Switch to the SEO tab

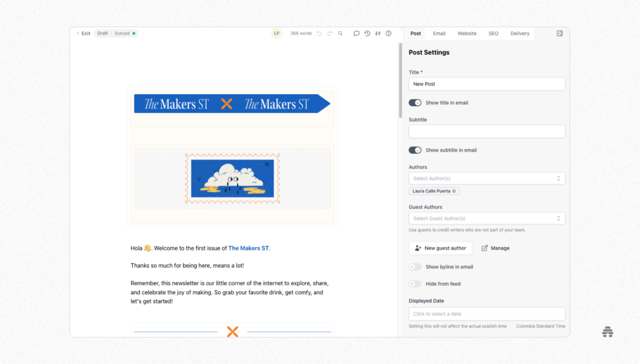coord(493,33)
